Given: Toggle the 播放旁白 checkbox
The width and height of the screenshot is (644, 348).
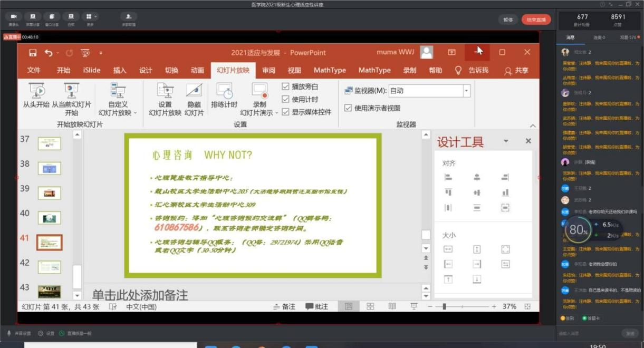Looking at the screenshot, I should tap(285, 86).
